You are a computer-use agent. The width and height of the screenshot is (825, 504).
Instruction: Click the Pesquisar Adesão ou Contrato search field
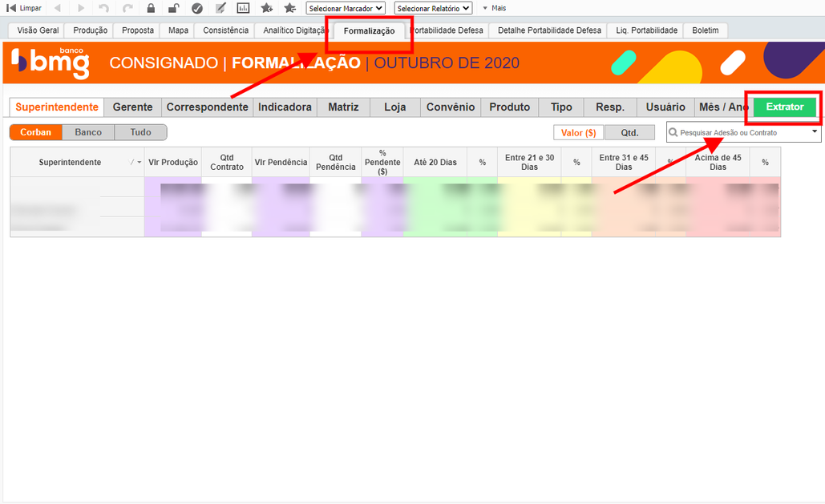tap(743, 132)
